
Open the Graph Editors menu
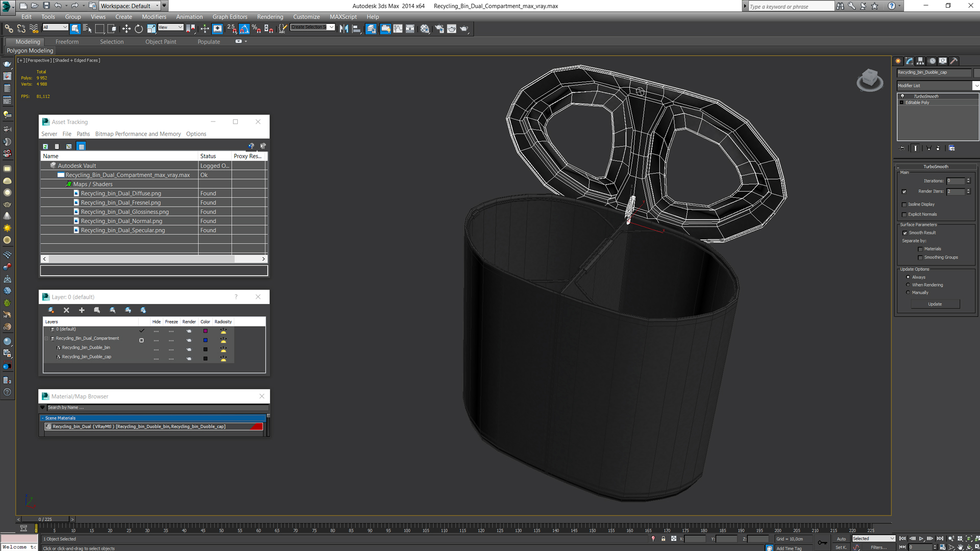click(x=230, y=17)
